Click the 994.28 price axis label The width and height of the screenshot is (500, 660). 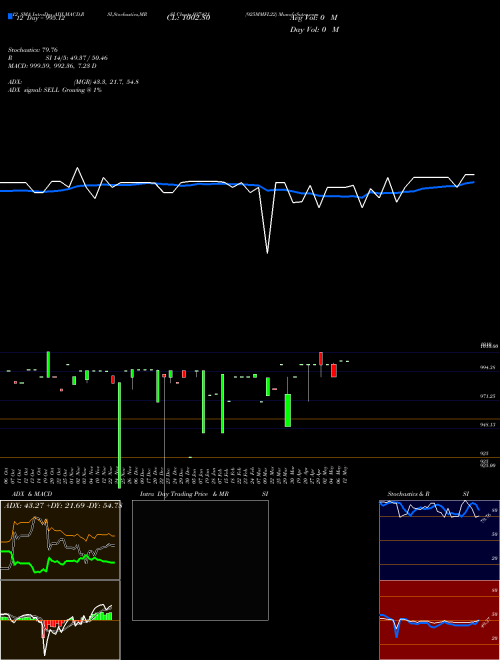coord(488,367)
